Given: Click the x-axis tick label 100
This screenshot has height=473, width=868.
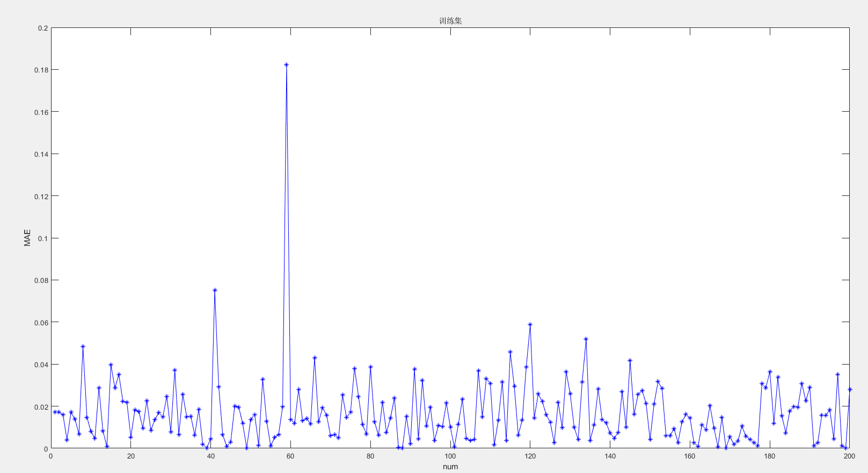Looking at the screenshot, I should 450,456.
